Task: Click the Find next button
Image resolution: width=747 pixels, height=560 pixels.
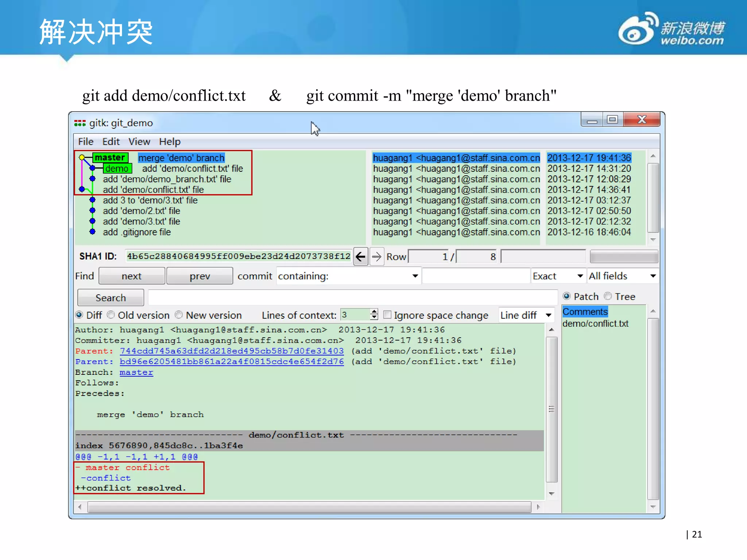Action: (x=132, y=276)
